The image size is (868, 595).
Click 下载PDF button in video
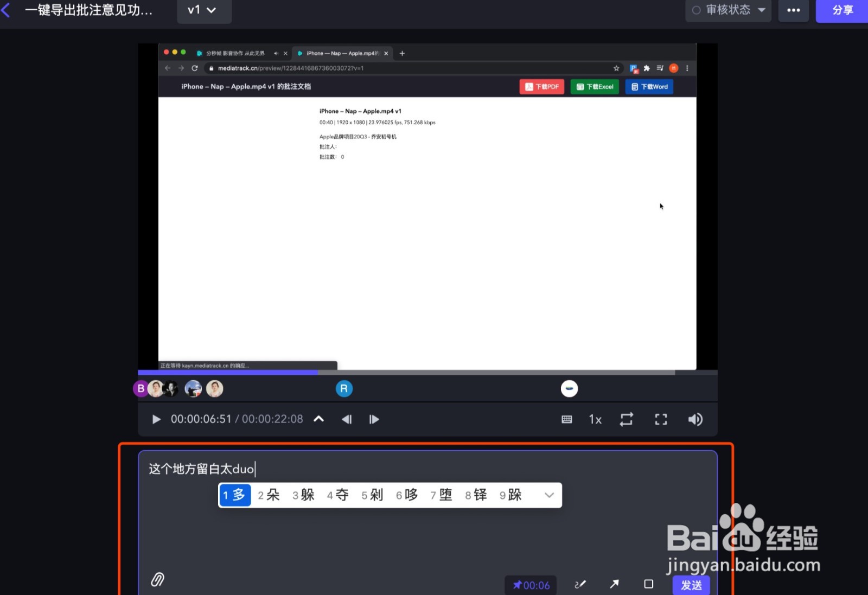tap(542, 87)
